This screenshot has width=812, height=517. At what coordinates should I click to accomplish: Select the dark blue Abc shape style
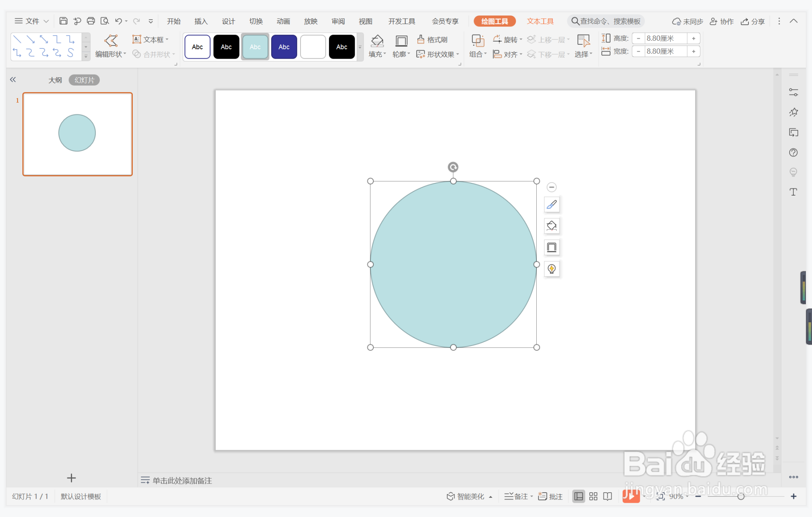(284, 47)
